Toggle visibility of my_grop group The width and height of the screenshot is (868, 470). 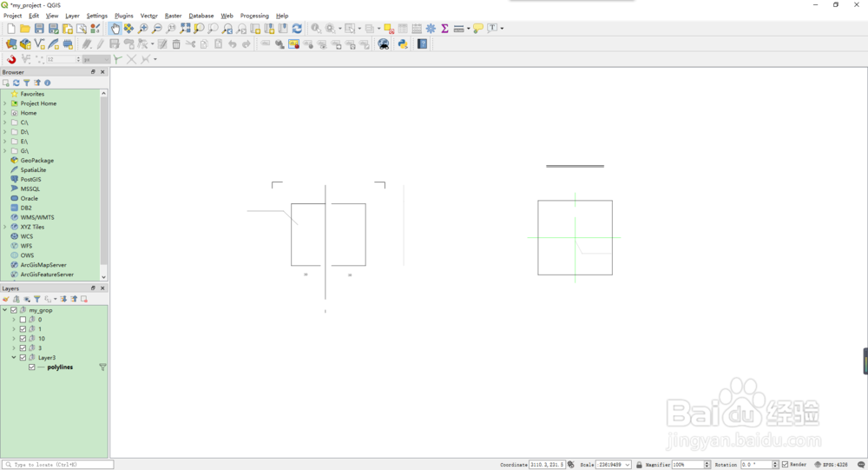[x=14, y=310]
